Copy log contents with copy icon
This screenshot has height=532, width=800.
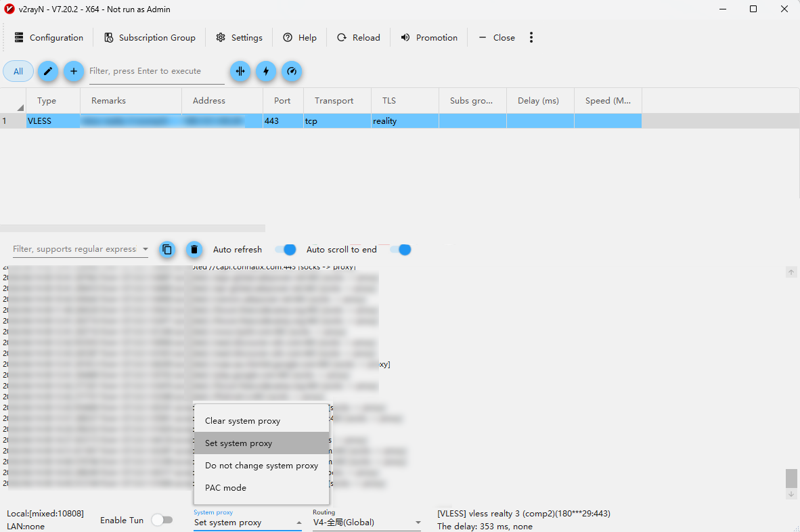167,250
